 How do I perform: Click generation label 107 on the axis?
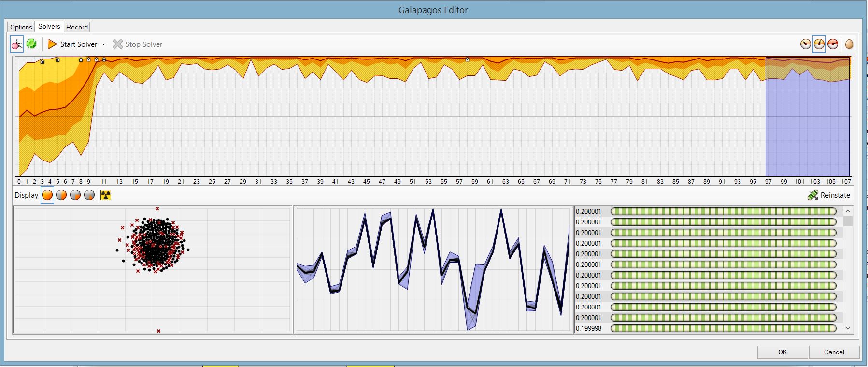846,182
